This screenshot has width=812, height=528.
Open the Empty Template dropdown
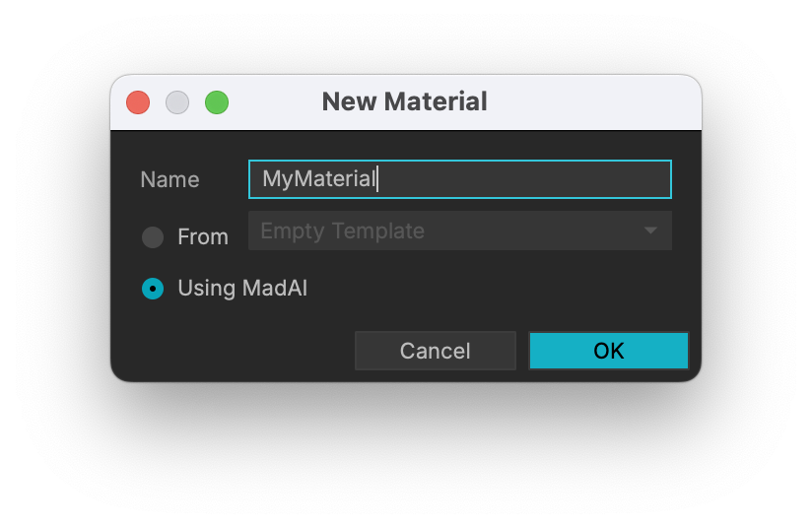click(x=460, y=231)
